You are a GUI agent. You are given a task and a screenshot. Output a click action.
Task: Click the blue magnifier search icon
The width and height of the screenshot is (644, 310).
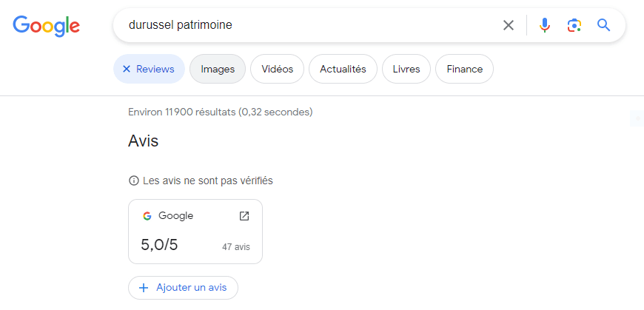pyautogui.click(x=604, y=25)
